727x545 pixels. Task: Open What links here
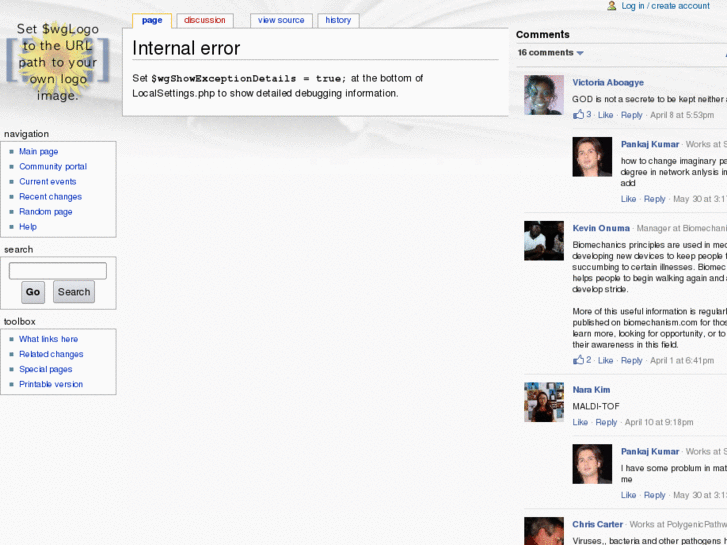(x=49, y=339)
